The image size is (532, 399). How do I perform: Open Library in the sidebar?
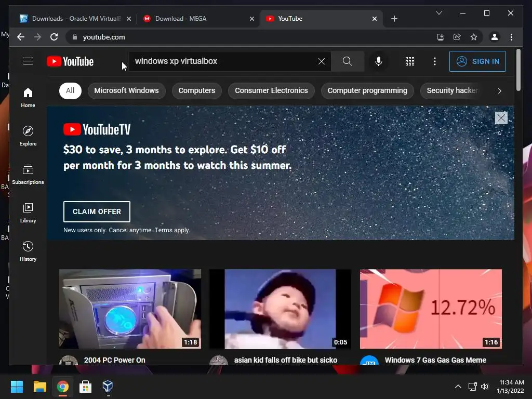(28, 212)
